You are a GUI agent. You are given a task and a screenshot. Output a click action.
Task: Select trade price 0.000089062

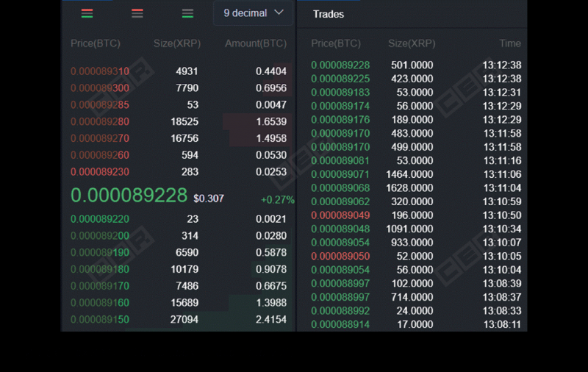(340, 201)
